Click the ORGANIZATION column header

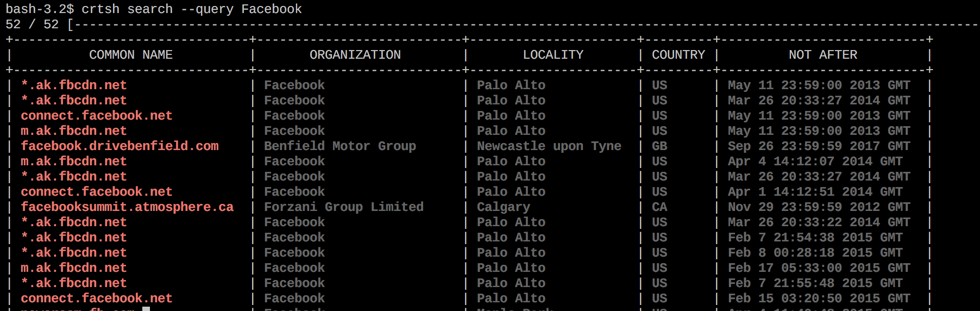tap(355, 55)
